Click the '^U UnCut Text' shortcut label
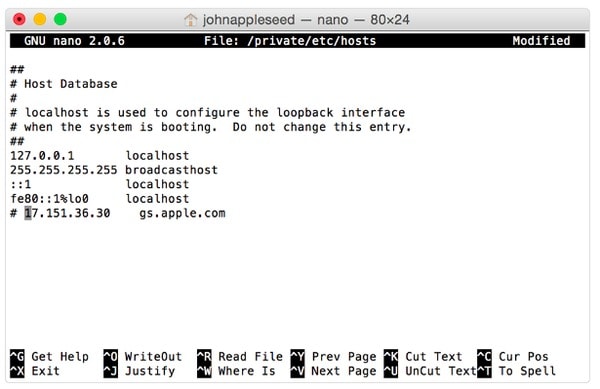Image resolution: width=600 pixels, height=389 pixels. 430,371
